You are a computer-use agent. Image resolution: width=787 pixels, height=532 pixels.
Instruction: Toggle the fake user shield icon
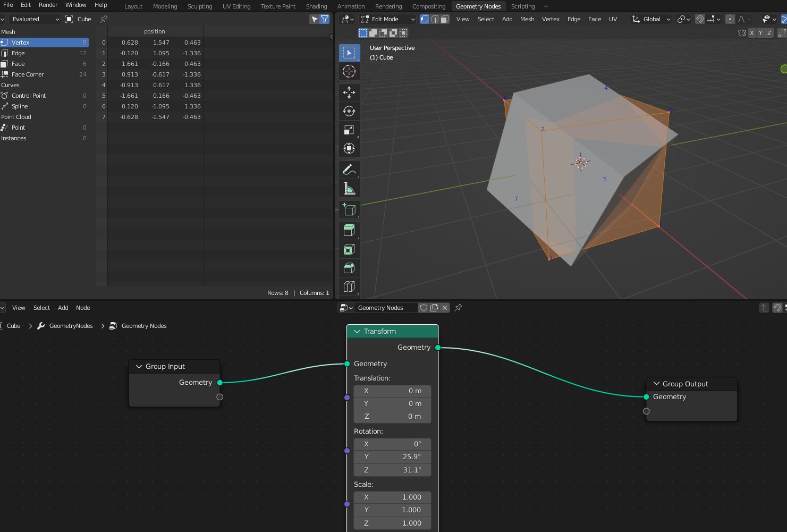[x=424, y=308]
